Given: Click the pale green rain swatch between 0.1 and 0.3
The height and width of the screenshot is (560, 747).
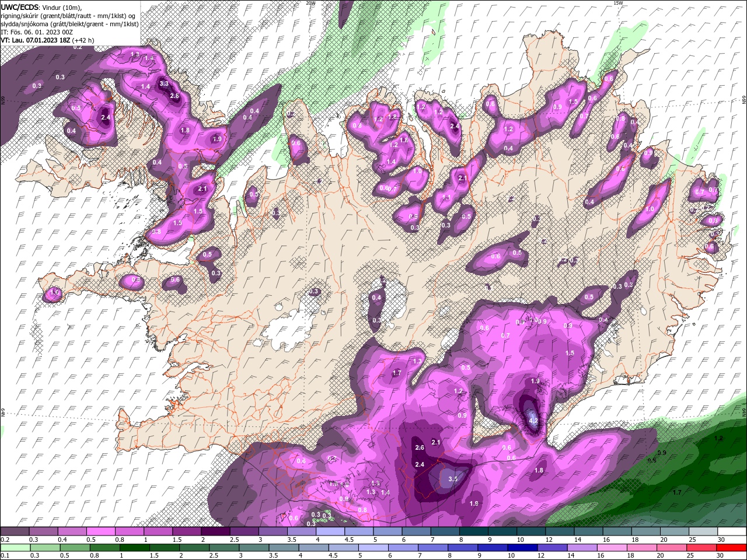Looking at the screenshot, I should (15, 547).
